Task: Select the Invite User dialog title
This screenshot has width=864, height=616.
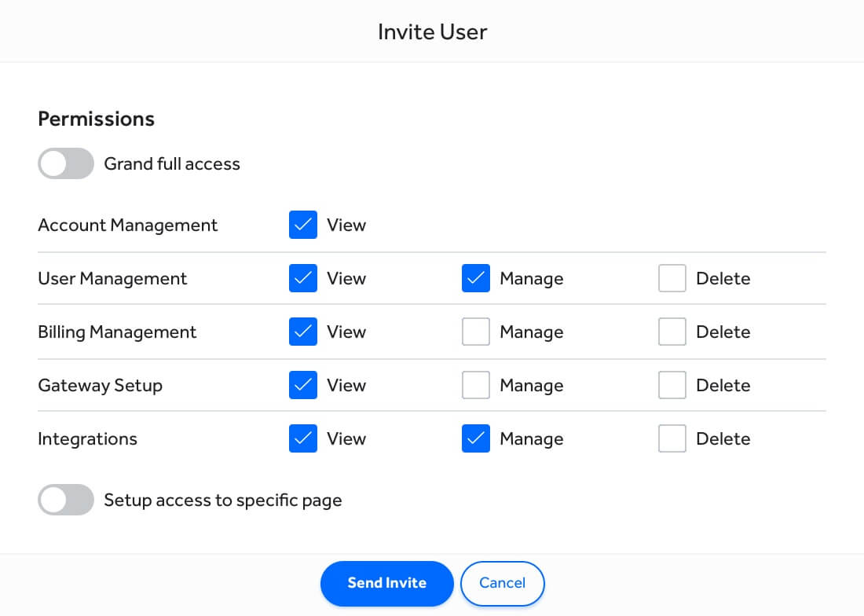Action: pyautogui.click(x=432, y=31)
